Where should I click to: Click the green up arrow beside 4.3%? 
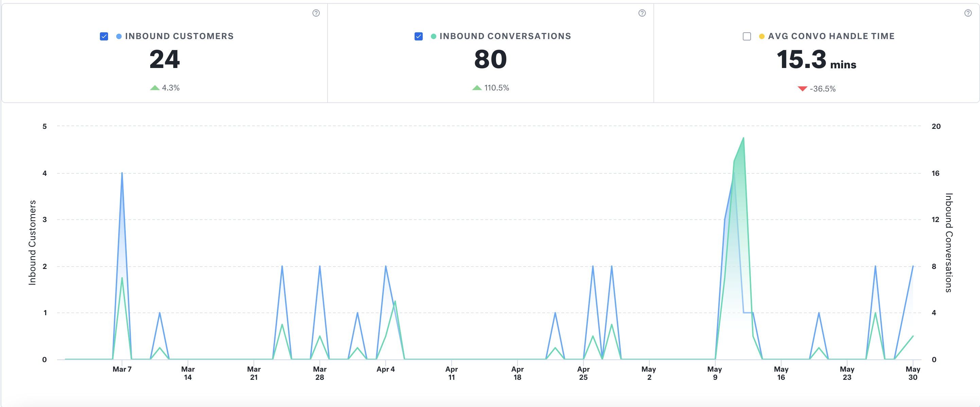point(155,88)
